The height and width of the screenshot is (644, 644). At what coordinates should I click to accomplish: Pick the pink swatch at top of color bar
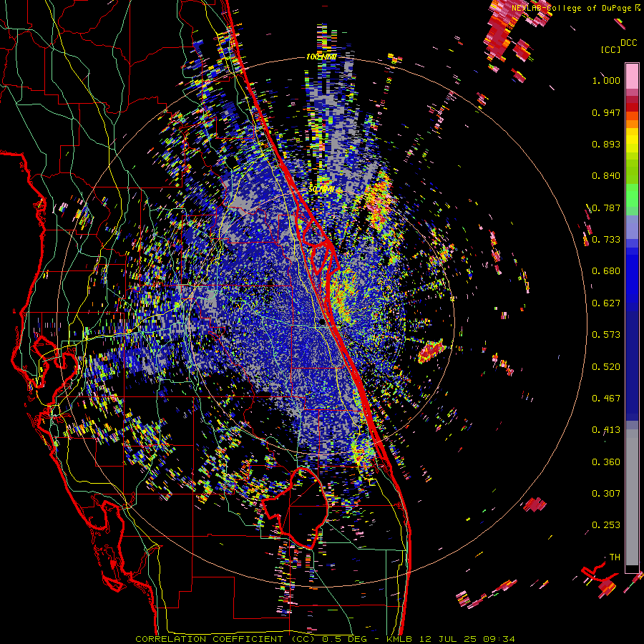(x=632, y=76)
